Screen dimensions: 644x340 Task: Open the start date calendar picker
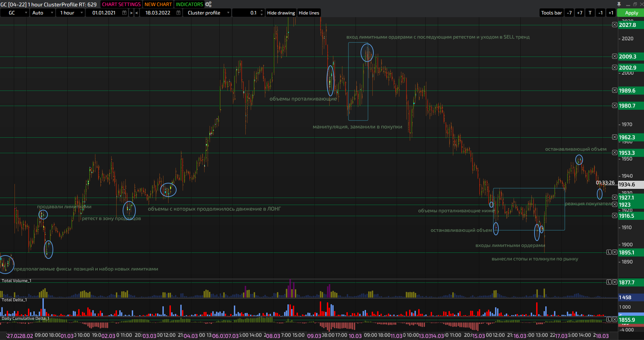[124, 13]
